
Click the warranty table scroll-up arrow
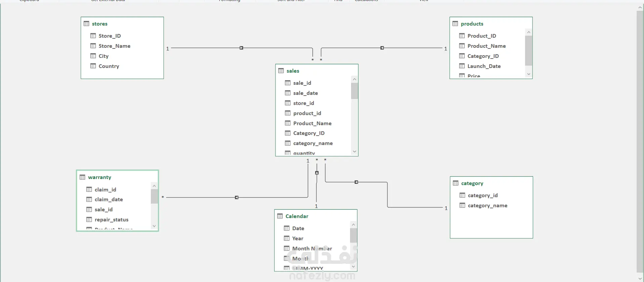[154, 186]
